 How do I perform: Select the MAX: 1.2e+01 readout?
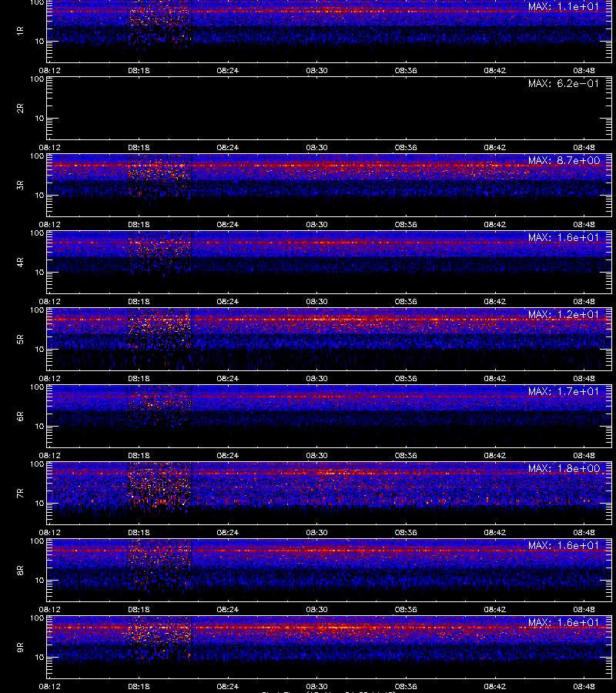[x=564, y=314]
